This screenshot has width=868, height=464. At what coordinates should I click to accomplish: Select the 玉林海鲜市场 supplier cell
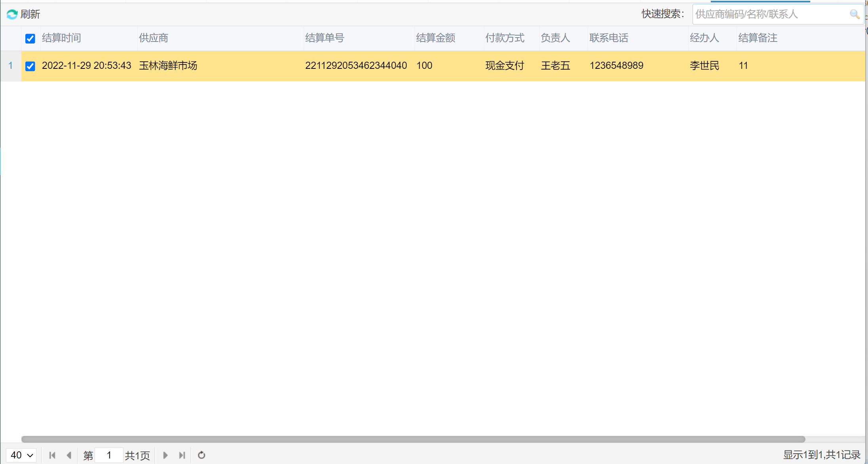coord(168,66)
